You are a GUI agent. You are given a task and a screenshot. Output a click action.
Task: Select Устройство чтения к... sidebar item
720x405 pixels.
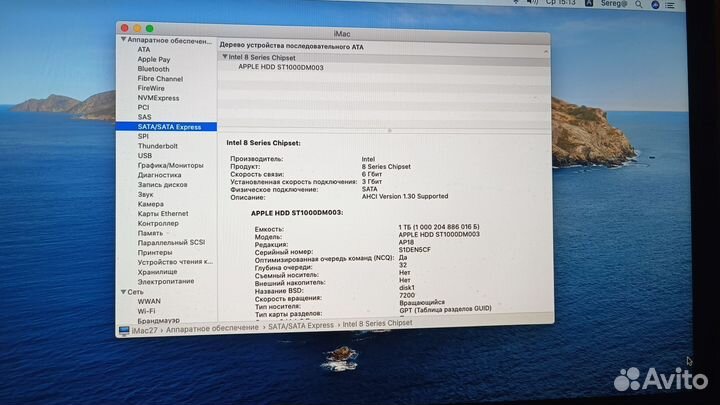coord(175,262)
